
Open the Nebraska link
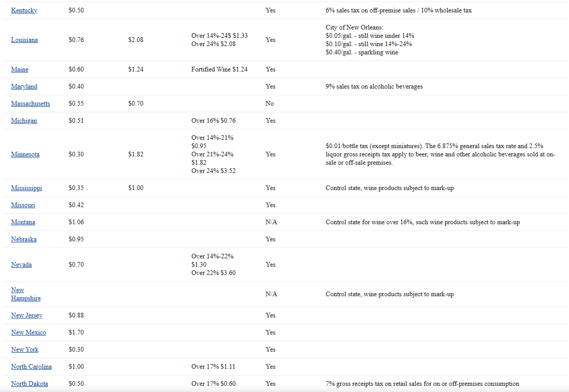[x=24, y=239]
